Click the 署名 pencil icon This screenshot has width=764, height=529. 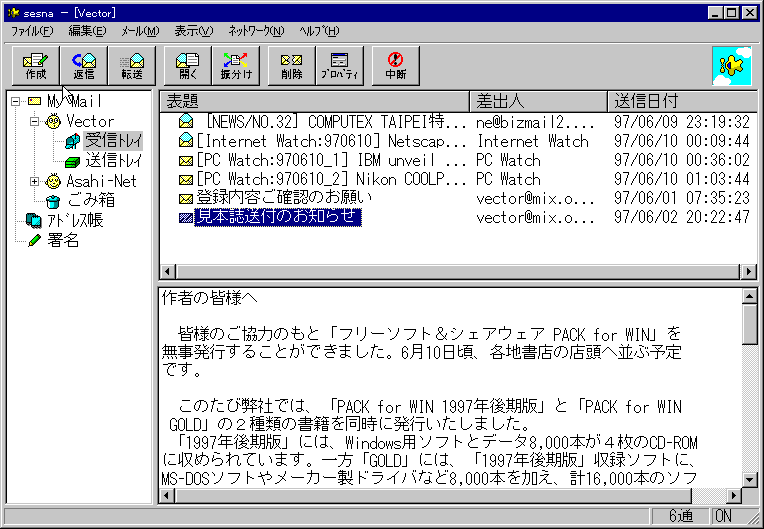pos(34,240)
